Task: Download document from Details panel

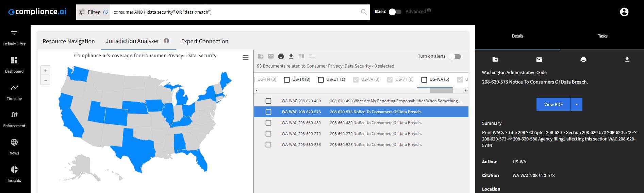Action: (627, 59)
